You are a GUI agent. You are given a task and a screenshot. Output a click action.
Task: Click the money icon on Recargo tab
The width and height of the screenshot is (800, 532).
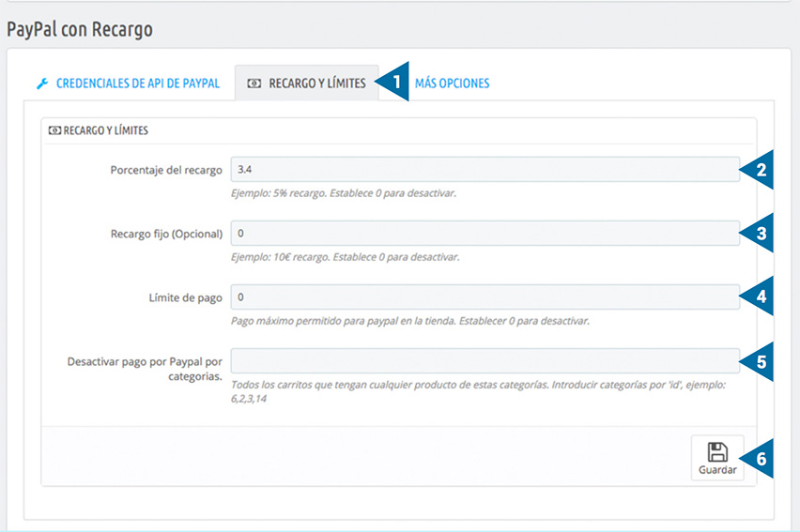tap(254, 84)
